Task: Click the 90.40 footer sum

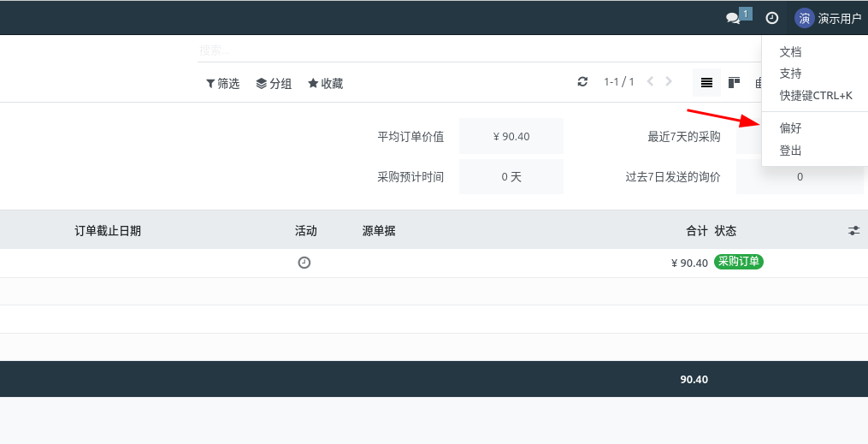Action: [x=694, y=379]
